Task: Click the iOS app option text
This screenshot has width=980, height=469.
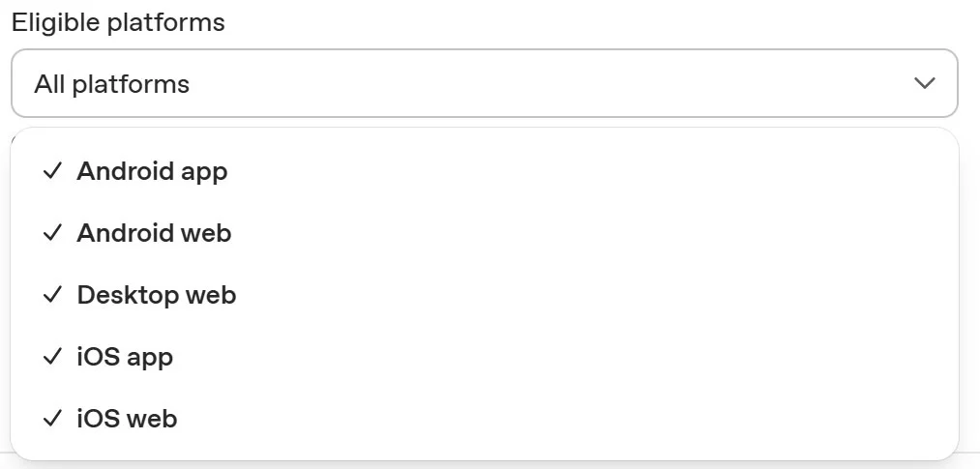Action: point(125,358)
